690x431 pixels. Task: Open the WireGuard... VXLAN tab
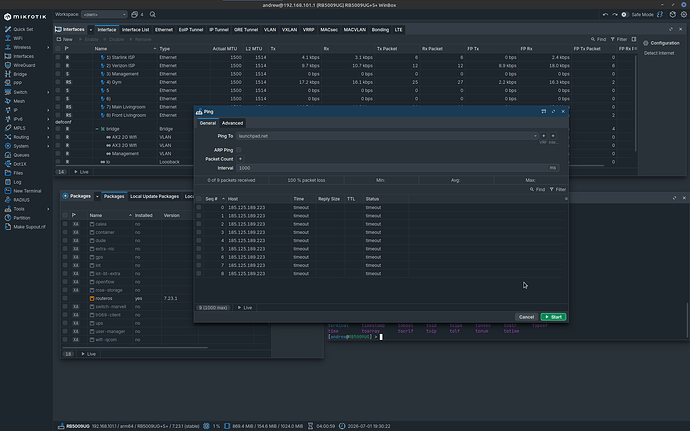289,30
